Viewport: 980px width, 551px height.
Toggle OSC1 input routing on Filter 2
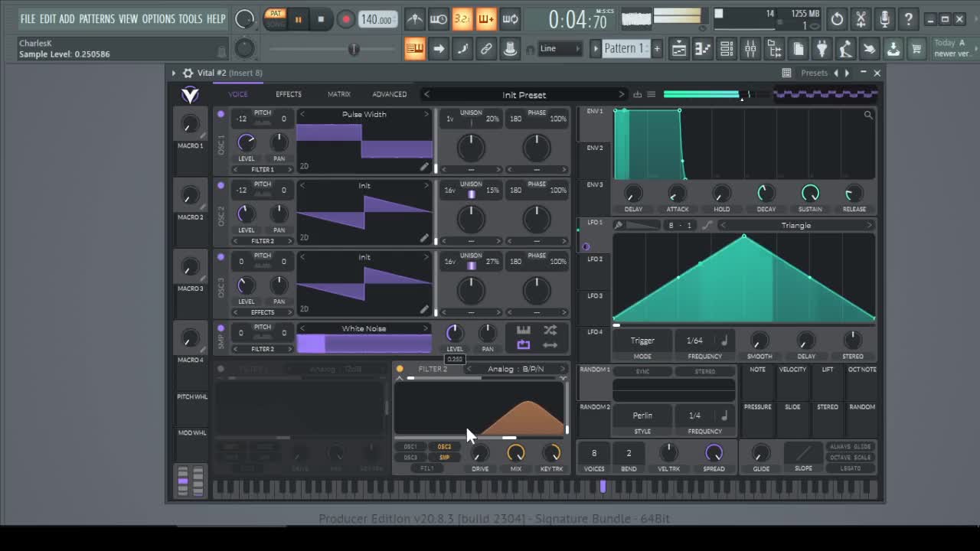(x=410, y=447)
